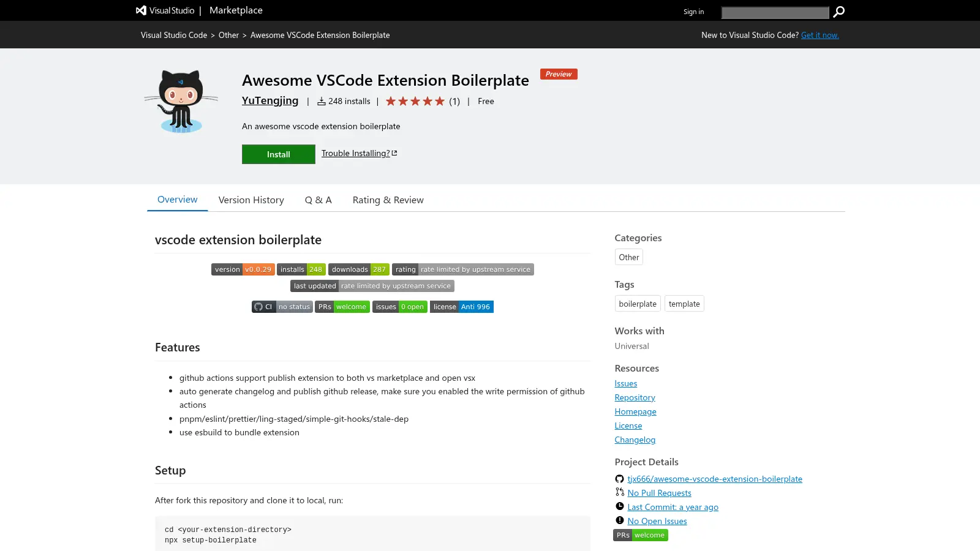Click the installs download icon
The height and width of the screenshot is (551, 980).
click(321, 101)
